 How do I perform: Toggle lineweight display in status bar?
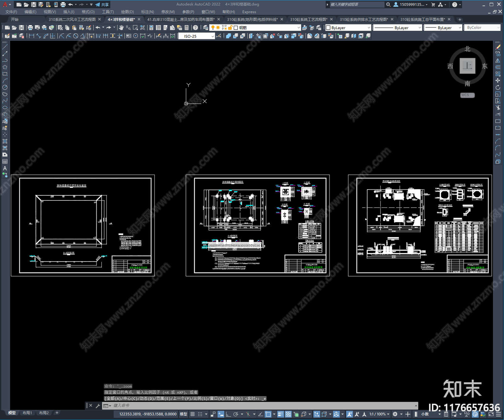(280, 414)
